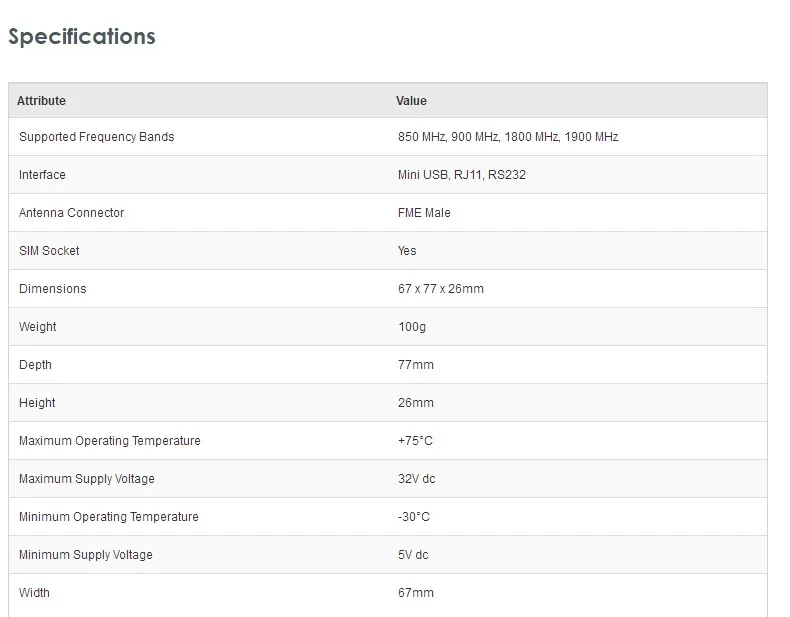
Task: Click the Mini USB, RJ11, RS232 value
Action: click(x=462, y=175)
